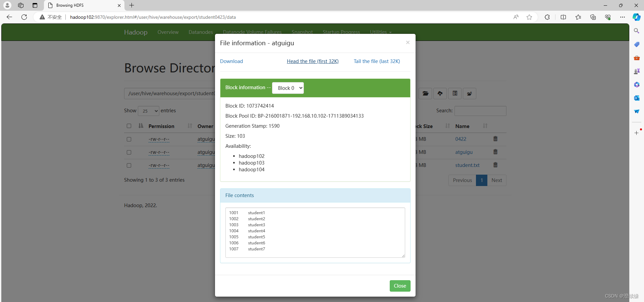Image resolution: width=644 pixels, height=302 pixels.
Task: Open the Collections icon
Action: pyautogui.click(x=593, y=17)
